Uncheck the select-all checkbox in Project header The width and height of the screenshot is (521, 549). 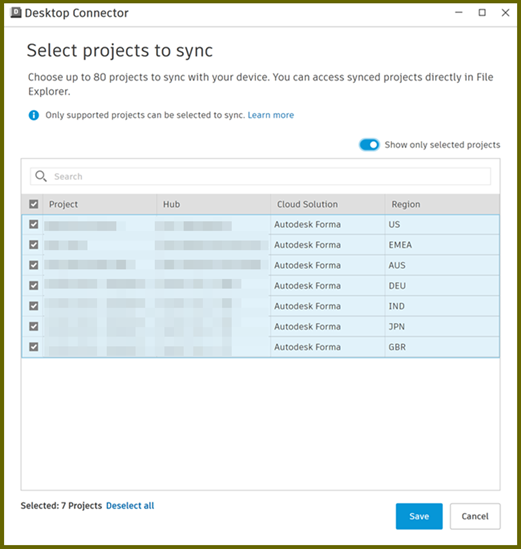pos(34,204)
